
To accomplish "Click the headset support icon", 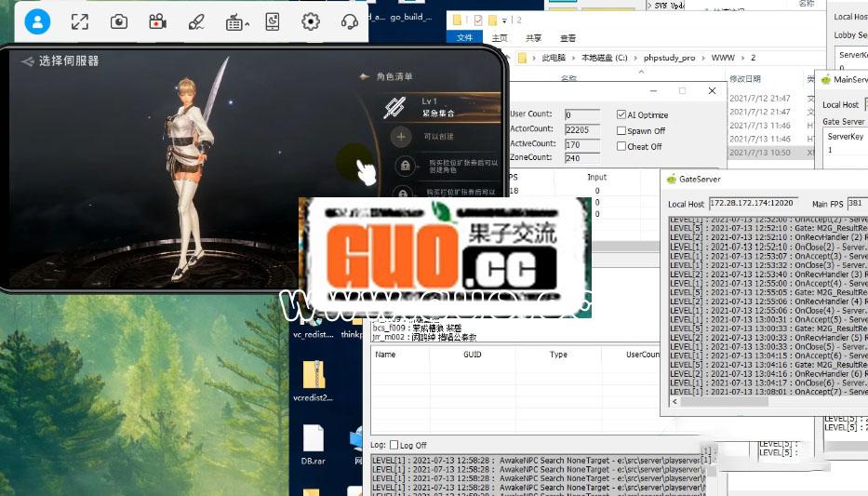I will [x=349, y=22].
